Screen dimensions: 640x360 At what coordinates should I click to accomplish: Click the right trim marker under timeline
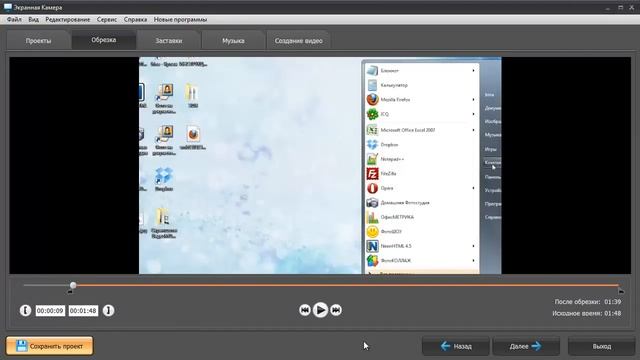click(x=621, y=291)
